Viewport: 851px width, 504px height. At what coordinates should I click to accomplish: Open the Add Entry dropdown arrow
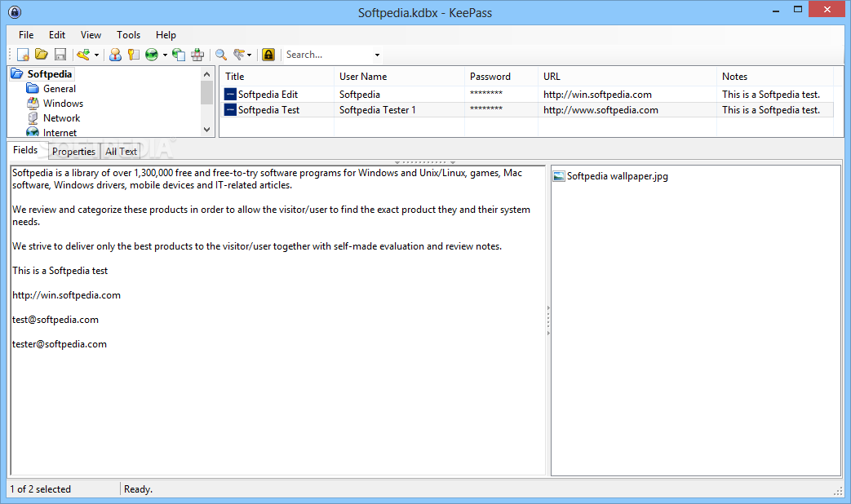[96, 55]
